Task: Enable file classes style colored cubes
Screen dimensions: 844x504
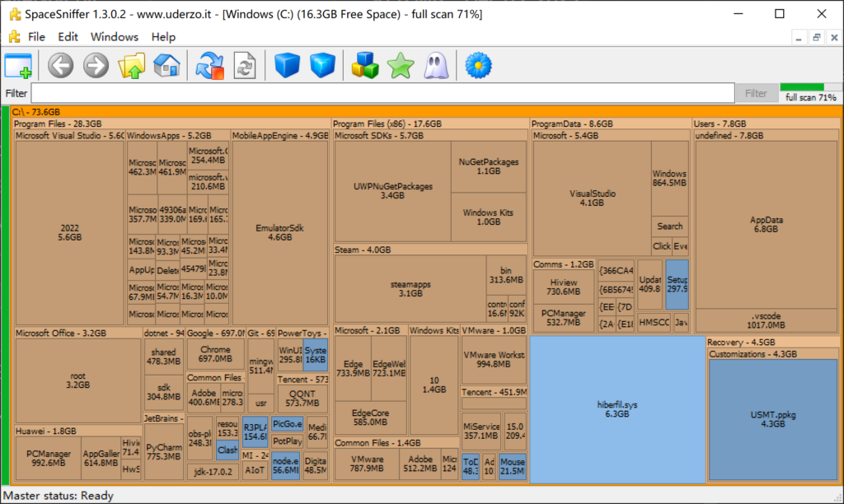Action: coord(365,66)
